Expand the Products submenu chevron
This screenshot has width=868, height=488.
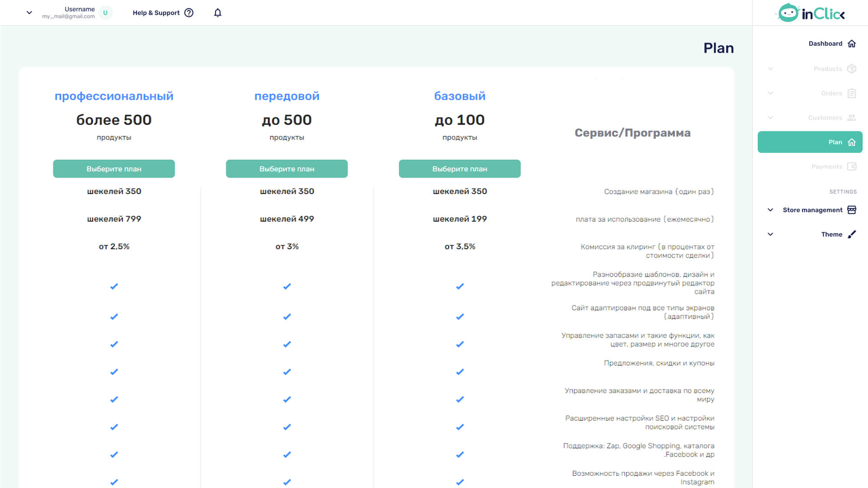tap(770, 69)
